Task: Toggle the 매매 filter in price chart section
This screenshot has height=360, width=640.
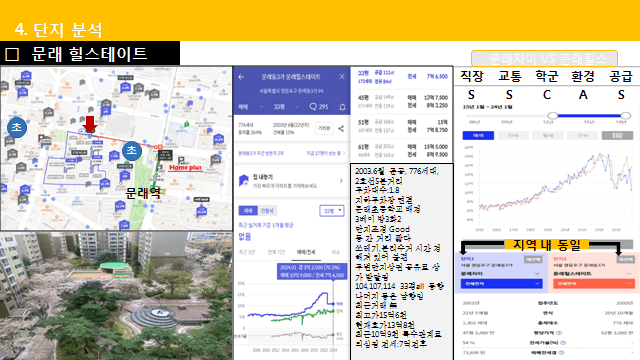Action: click(x=248, y=211)
